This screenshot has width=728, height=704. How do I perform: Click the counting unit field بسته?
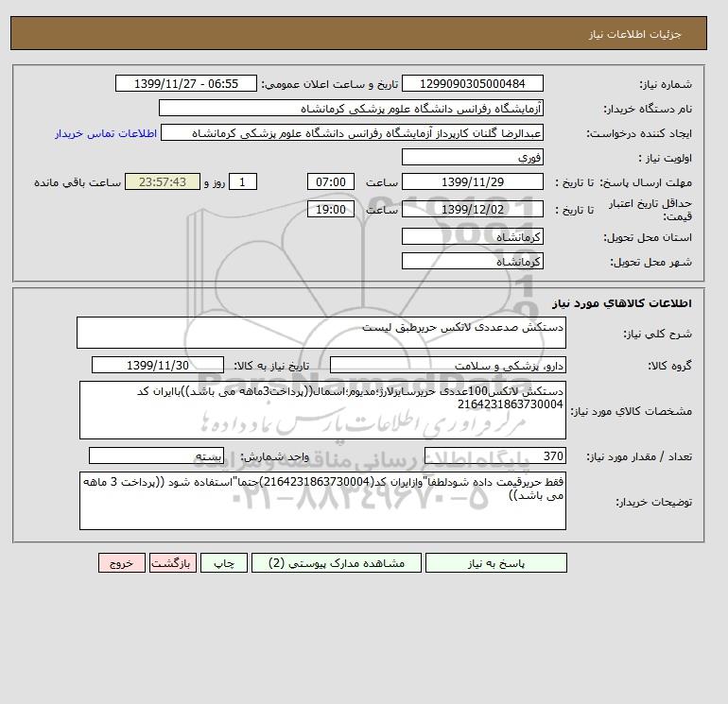[156, 455]
